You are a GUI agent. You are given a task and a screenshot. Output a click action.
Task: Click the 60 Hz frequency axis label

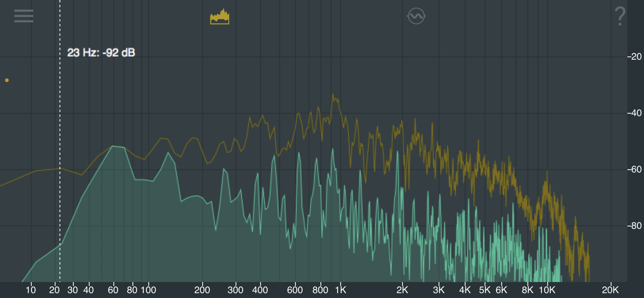point(113,290)
